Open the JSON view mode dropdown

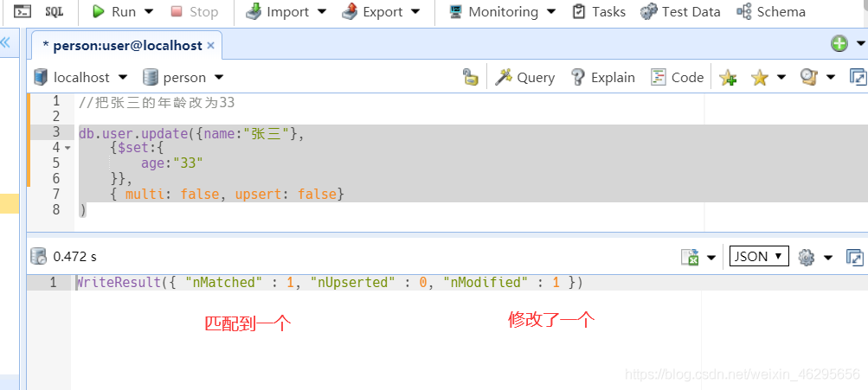point(759,256)
